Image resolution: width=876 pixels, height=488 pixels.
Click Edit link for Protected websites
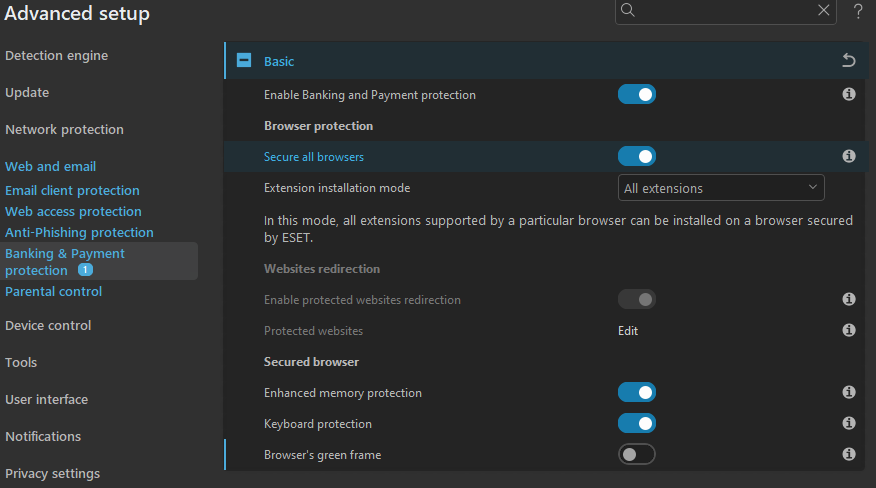pyautogui.click(x=628, y=331)
